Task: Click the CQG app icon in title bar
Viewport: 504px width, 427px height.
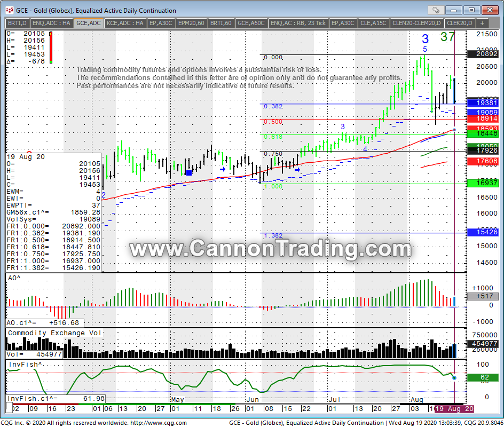Action: click(x=6, y=10)
